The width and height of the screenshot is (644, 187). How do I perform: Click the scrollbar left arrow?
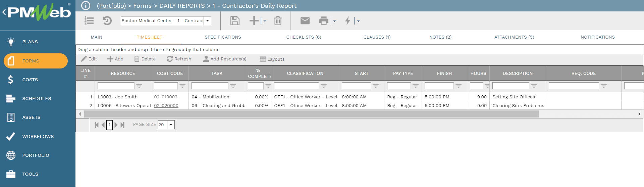pyautogui.click(x=80, y=114)
